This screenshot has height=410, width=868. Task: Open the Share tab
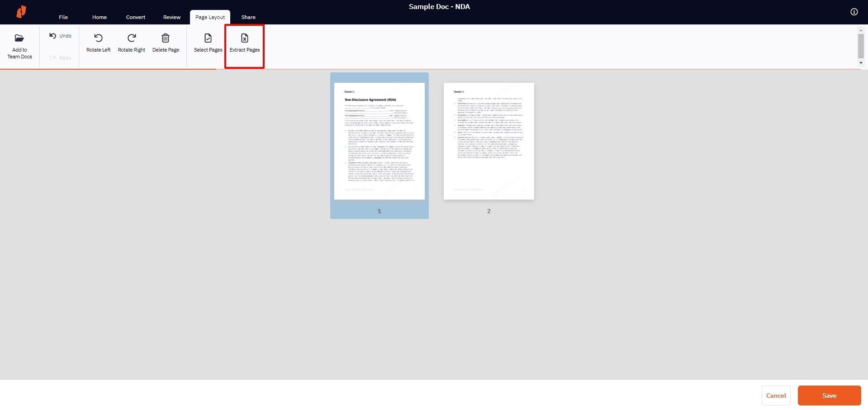(x=248, y=17)
